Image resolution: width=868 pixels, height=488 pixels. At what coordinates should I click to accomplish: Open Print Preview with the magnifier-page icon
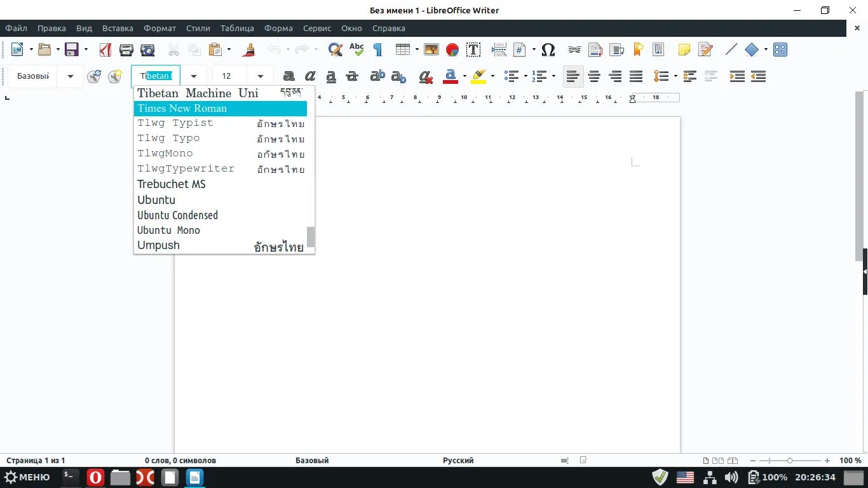click(x=147, y=50)
